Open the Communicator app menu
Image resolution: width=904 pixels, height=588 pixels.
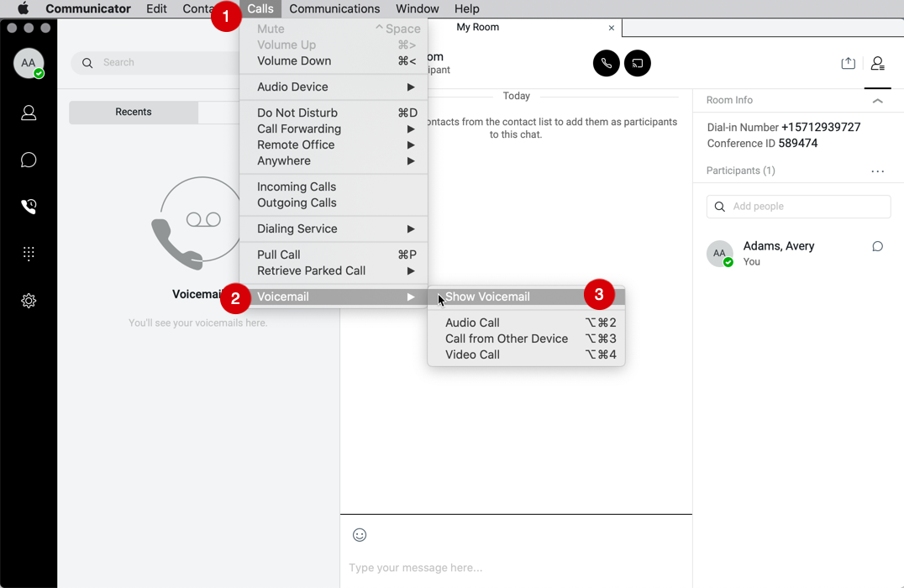point(88,8)
